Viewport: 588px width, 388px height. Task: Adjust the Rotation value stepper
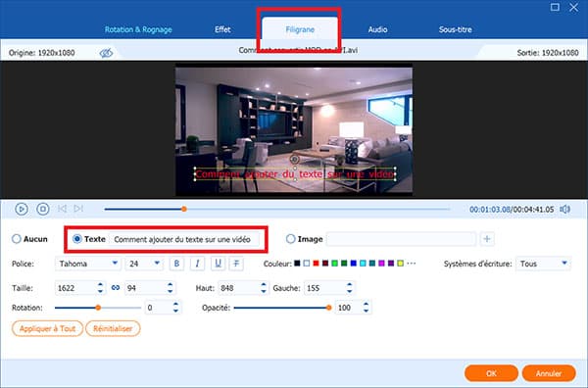click(x=175, y=308)
